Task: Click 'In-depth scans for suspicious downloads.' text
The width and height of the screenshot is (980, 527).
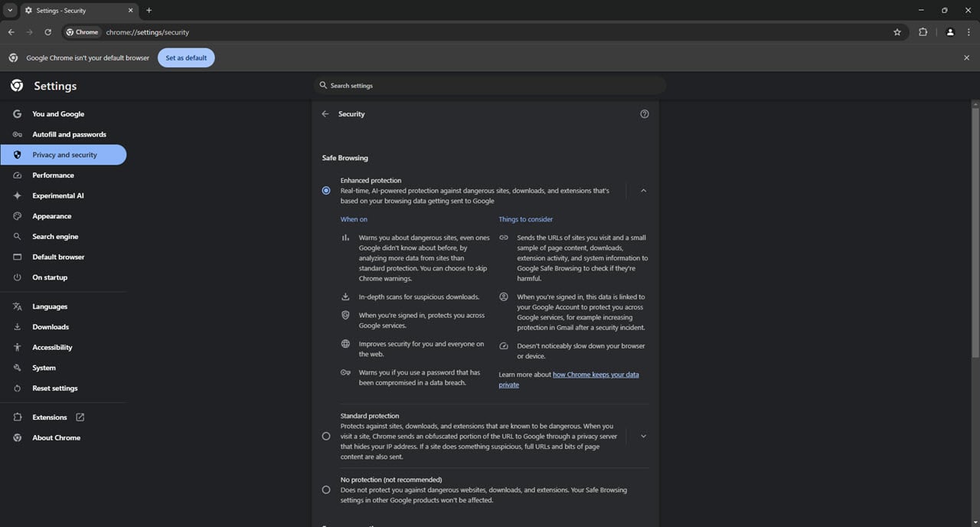Action: pyautogui.click(x=419, y=297)
